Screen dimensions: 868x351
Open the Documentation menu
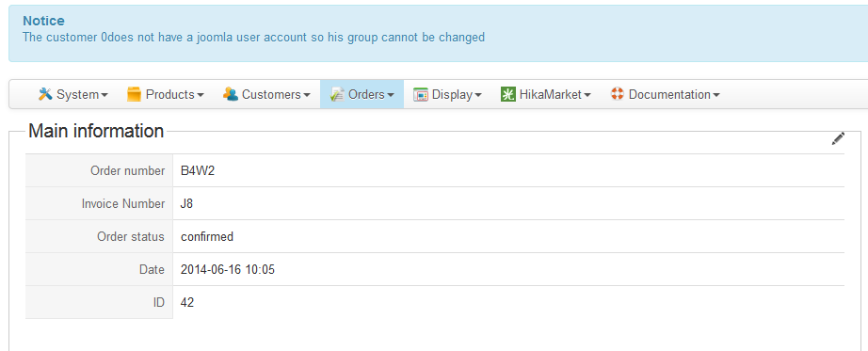click(x=665, y=95)
